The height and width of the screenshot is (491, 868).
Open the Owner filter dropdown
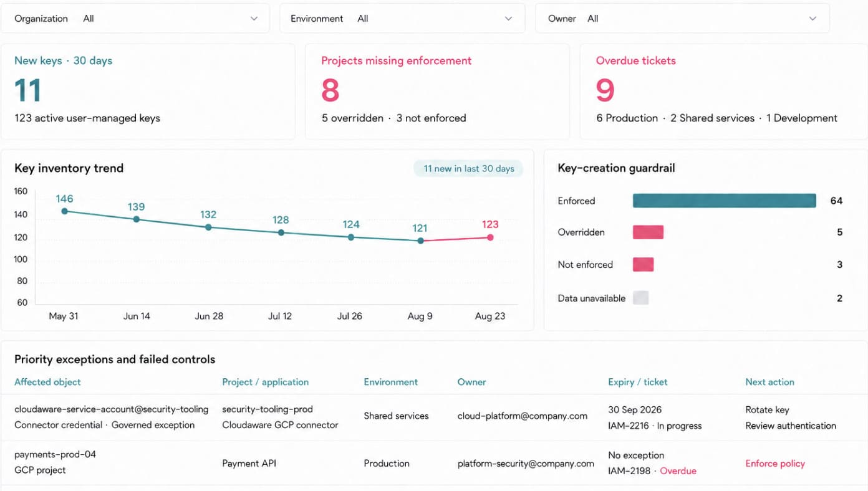(682, 19)
